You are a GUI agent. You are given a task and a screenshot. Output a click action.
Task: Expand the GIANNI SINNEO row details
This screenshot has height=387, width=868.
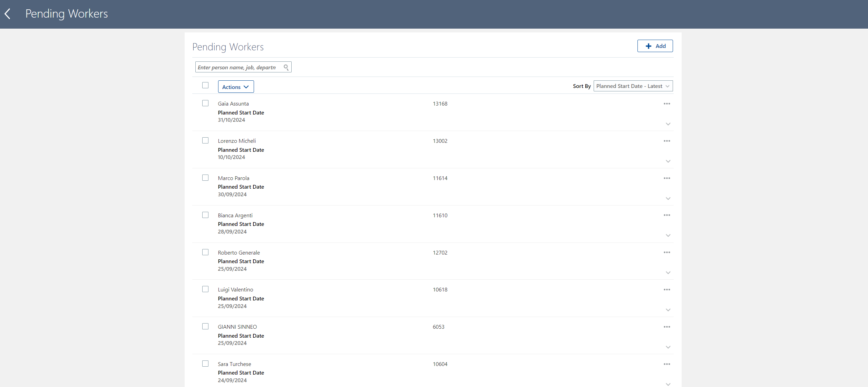pyautogui.click(x=668, y=347)
